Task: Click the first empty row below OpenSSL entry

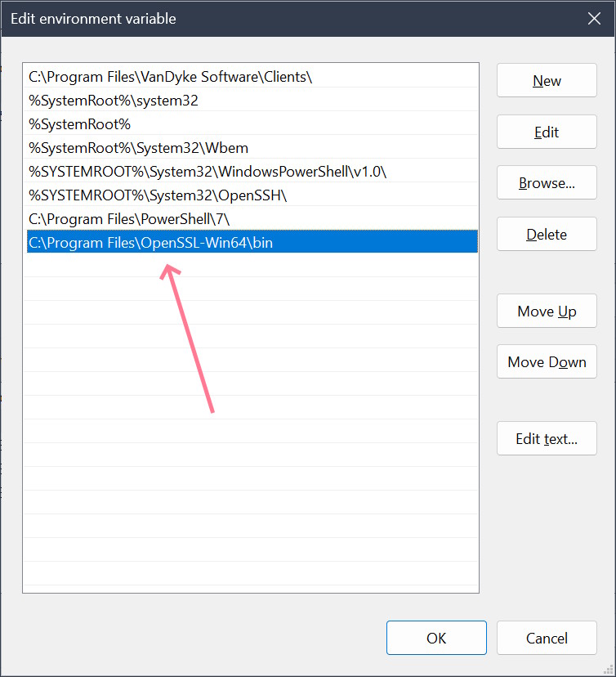Action: tap(250, 267)
